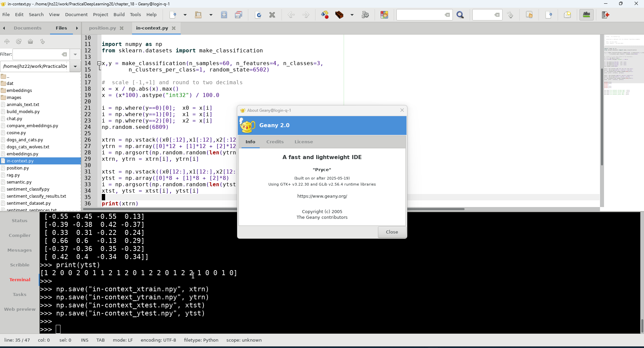Go to home directory in file browser
Screen dimensions: 644x348
click(31, 42)
